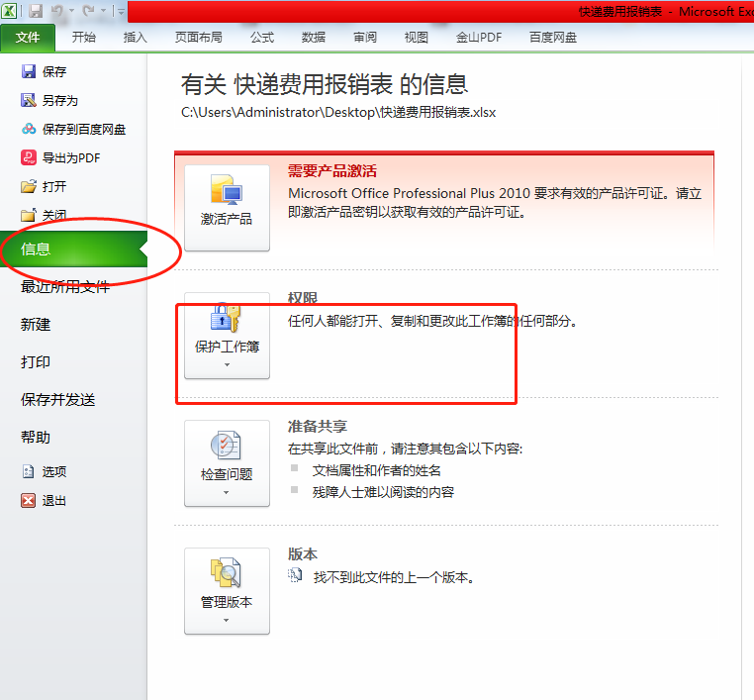Switch to the 金山PDF ribbon tab
This screenshot has width=754, height=700.
tap(479, 37)
